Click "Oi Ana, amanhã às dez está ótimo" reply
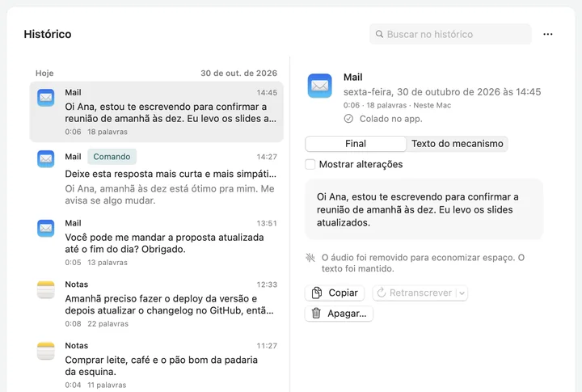The image size is (582, 392). point(170,195)
